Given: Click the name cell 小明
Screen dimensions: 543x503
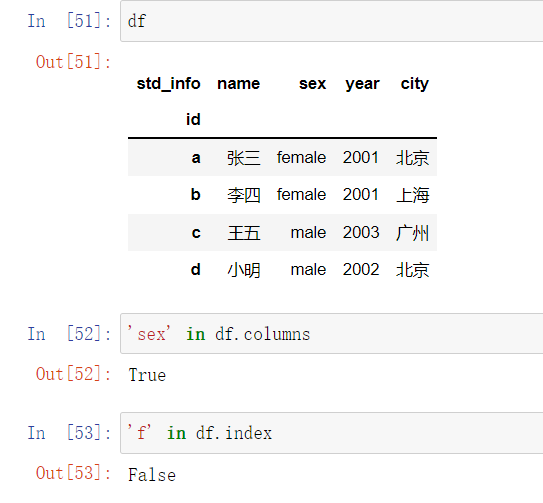Looking at the screenshot, I should point(243,270).
